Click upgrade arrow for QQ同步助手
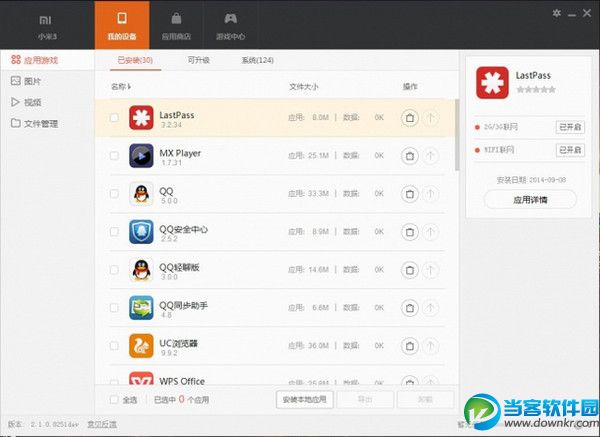Viewport: 600px width, 437px height. [430, 308]
